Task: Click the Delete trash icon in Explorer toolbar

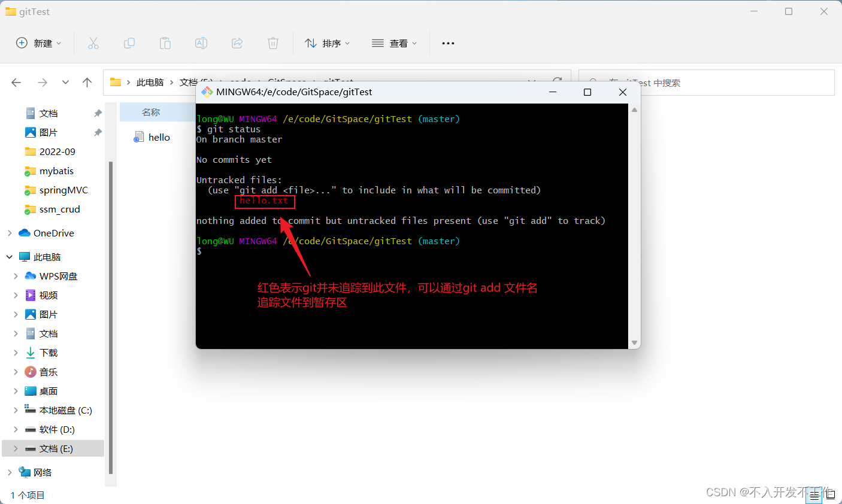Action: pos(273,43)
